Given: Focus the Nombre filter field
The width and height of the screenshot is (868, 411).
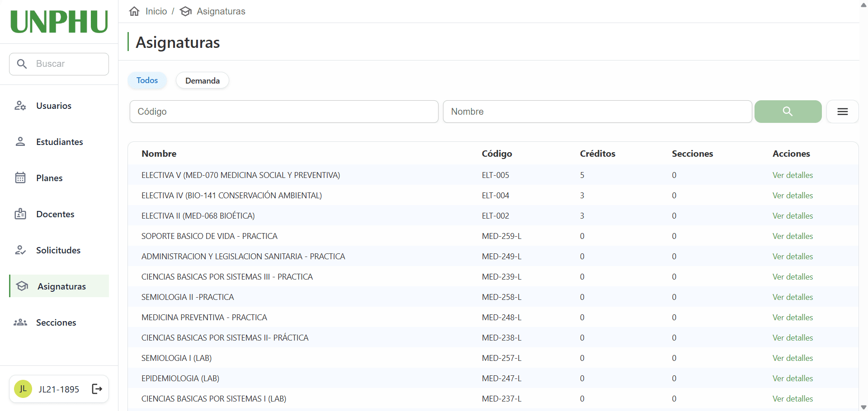Looking at the screenshot, I should point(597,112).
